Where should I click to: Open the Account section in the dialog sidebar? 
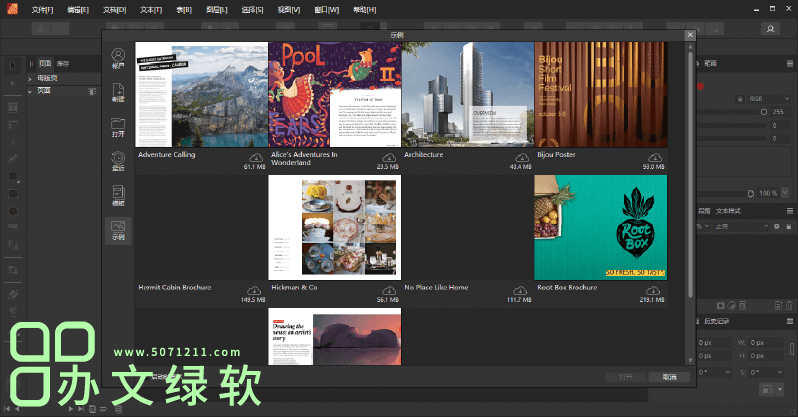[118, 59]
